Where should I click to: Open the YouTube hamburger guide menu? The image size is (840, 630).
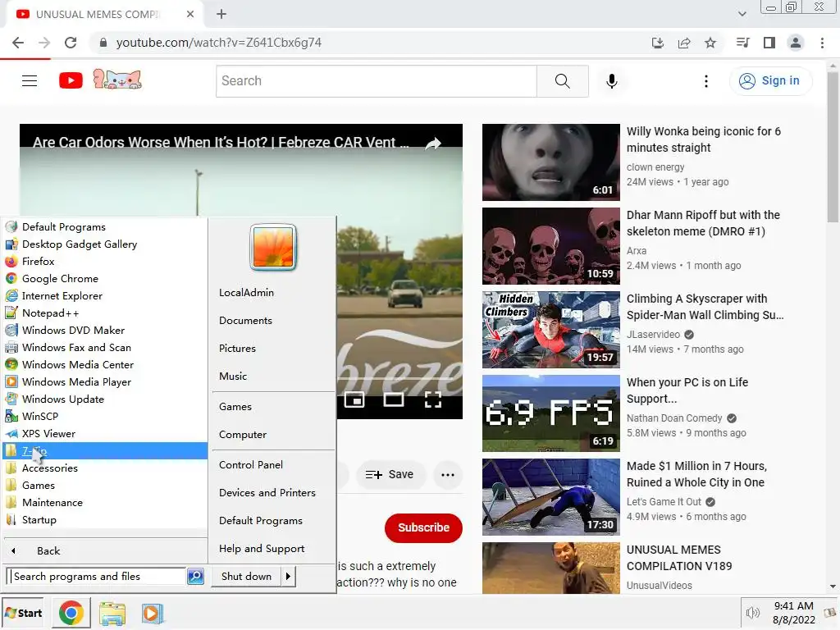pyautogui.click(x=30, y=81)
